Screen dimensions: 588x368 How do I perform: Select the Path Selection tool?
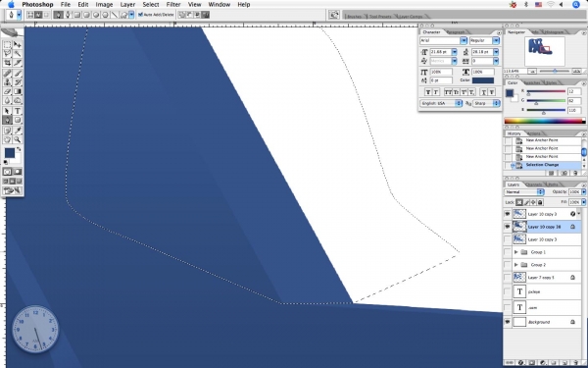click(7, 111)
